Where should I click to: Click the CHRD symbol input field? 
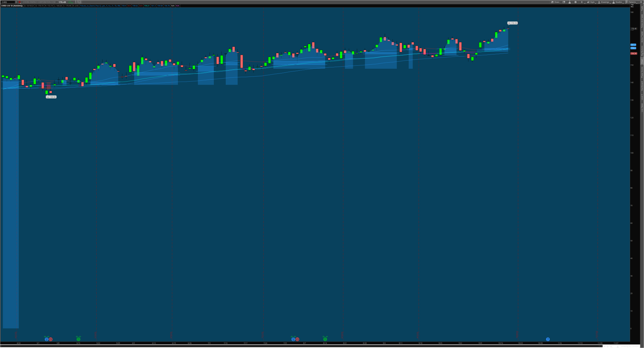coord(7,2)
